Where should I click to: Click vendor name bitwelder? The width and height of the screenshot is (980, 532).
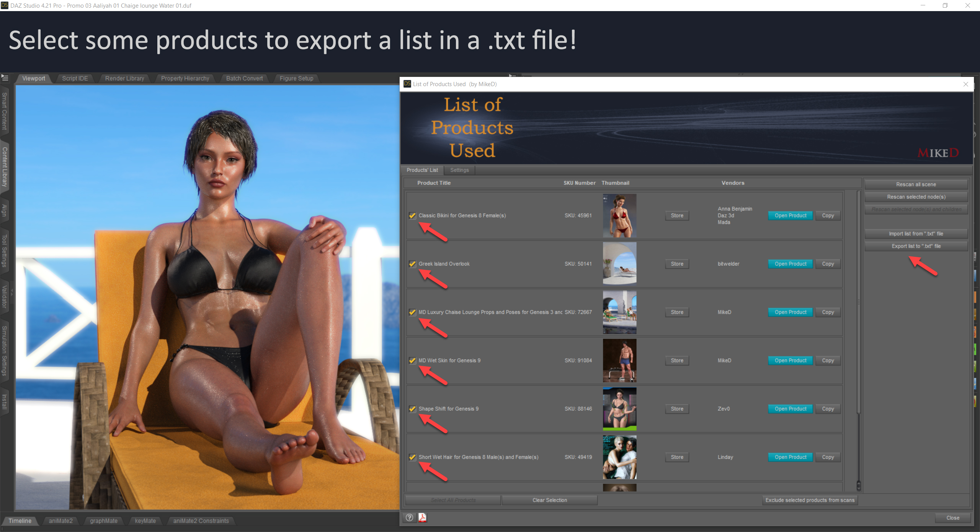pyautogui.click(x=728, y=264)
